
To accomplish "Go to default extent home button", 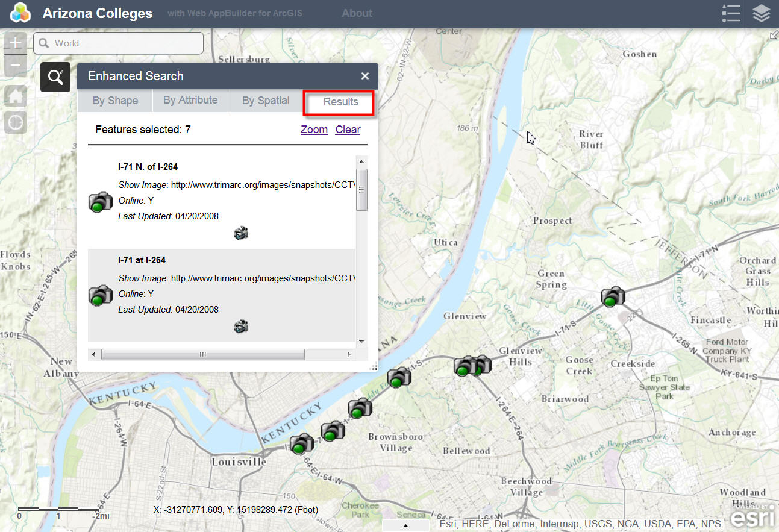I will point(16,96).
